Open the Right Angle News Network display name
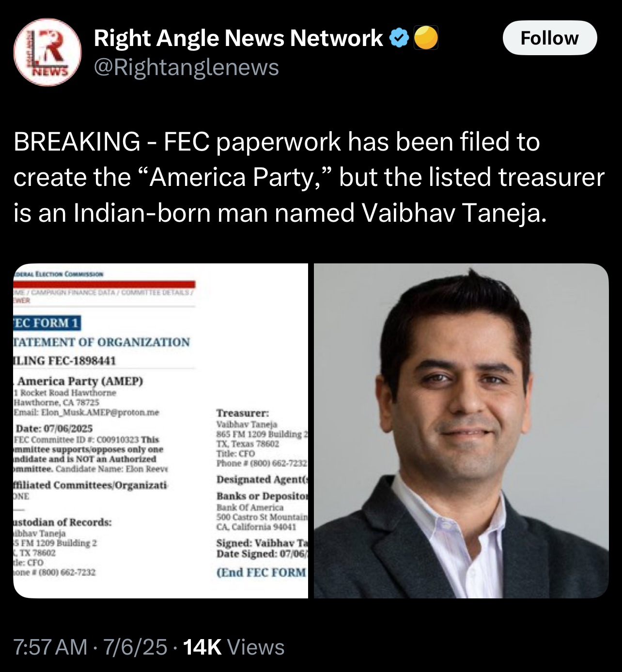Viewport: 622px width, 672px height. tap(238, 38)
